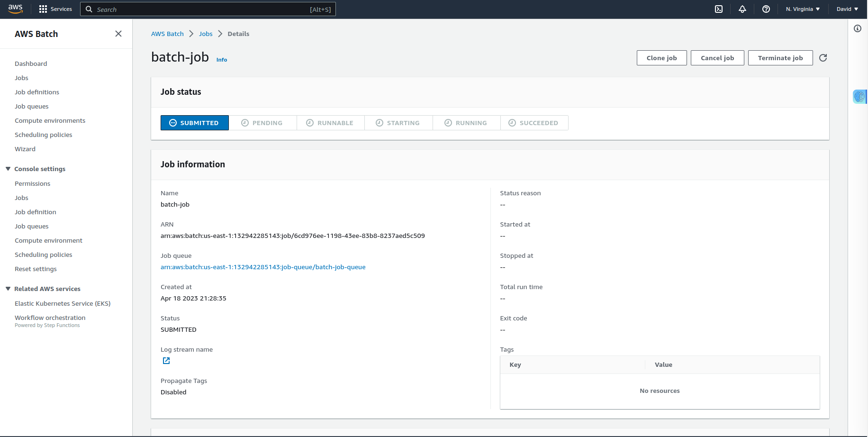Click the 'No resources' text in Tags table

click(x=660, y=391)
